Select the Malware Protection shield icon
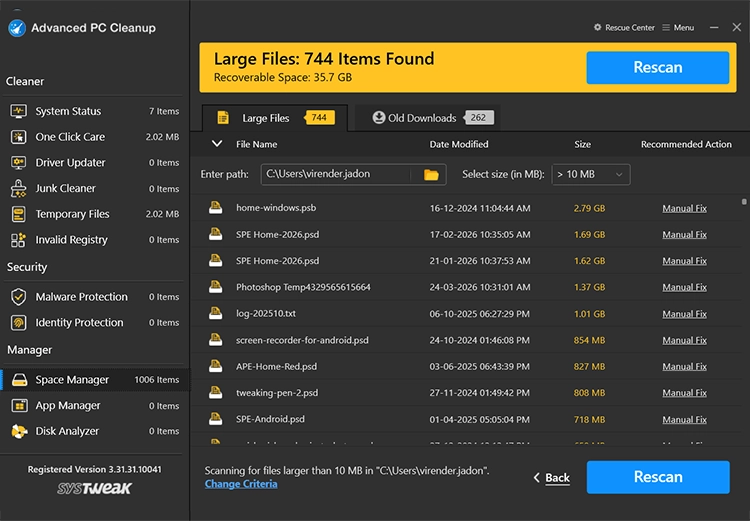 [18, 297]
